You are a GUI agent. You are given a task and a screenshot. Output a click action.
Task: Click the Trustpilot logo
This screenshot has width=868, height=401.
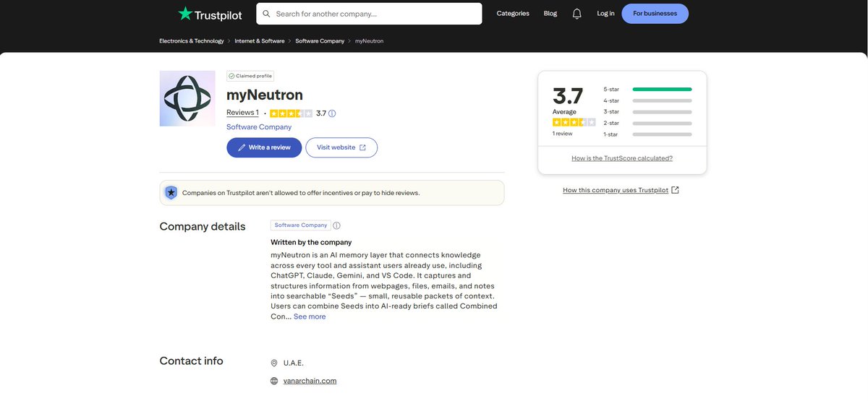point(210,14)
